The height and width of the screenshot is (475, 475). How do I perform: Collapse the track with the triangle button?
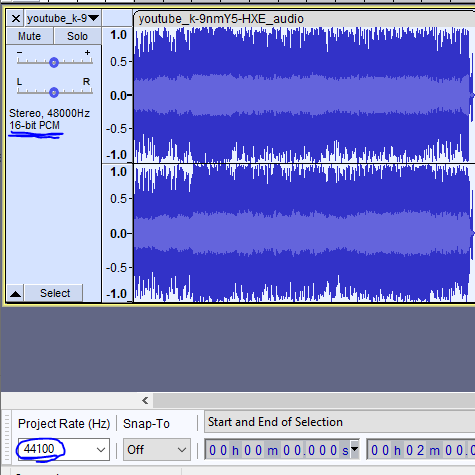[15, 293]
